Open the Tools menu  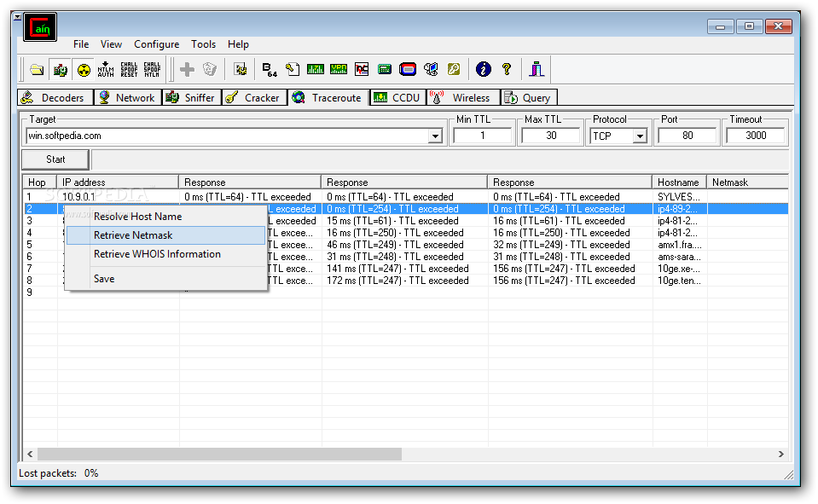(x=204, y=44)
